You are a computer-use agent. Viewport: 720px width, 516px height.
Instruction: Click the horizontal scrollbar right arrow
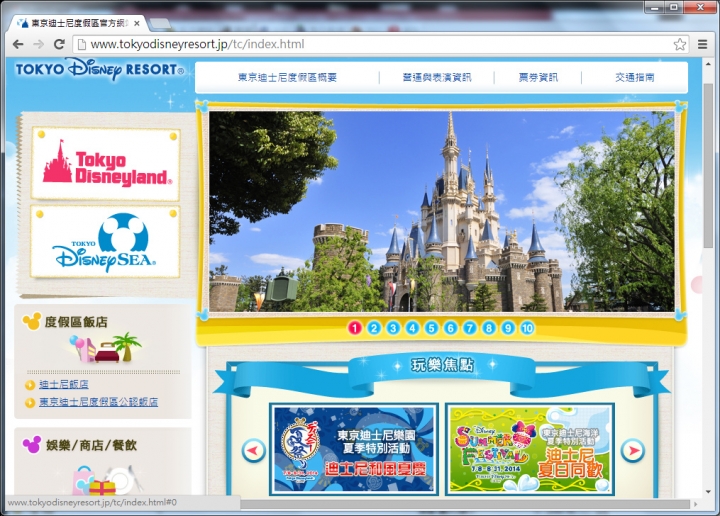click(x=696, y=504)
